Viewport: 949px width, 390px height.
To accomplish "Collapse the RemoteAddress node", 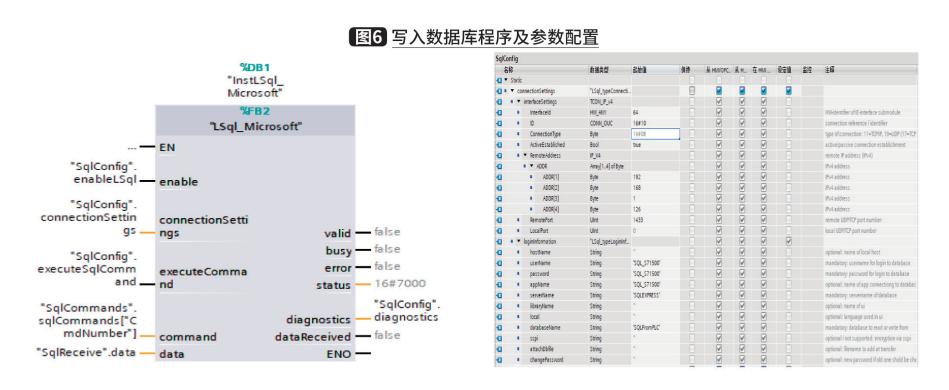I will click(x=525, y=156).
